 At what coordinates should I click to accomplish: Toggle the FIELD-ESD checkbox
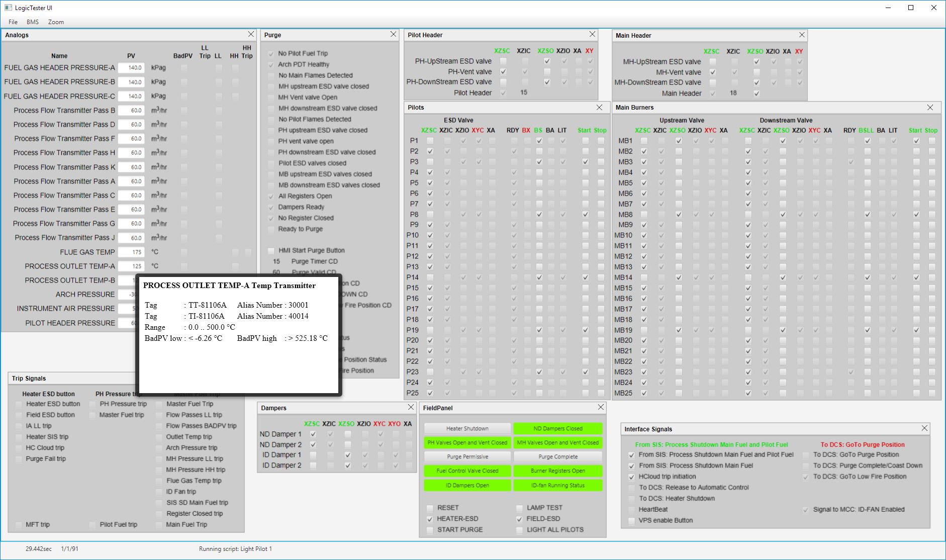coord(519,519)
